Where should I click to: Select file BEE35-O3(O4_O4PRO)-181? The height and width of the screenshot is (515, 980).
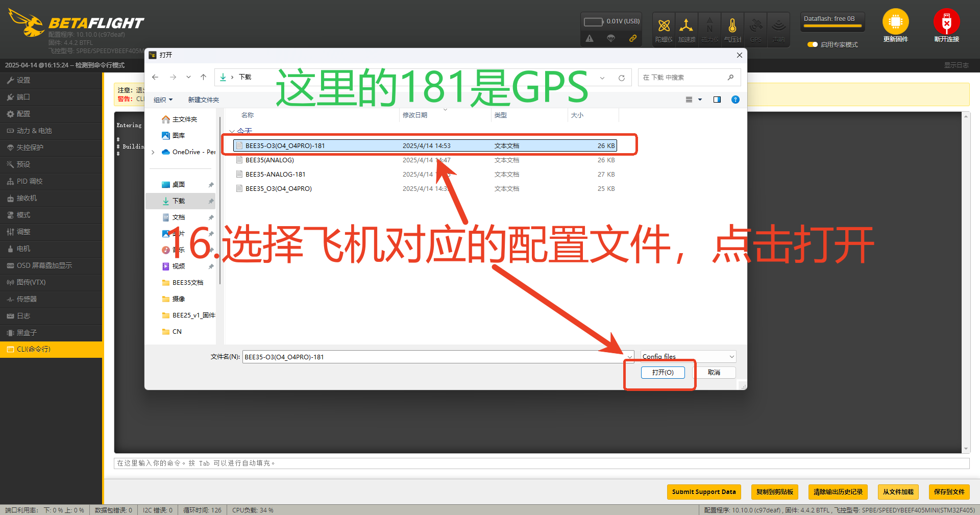pyautogui.click(x=425, y=146)
